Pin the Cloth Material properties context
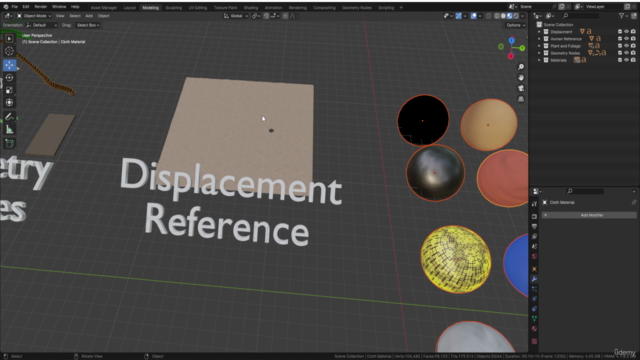Screen dimensions: 640x360 click(x=633, y=202)
